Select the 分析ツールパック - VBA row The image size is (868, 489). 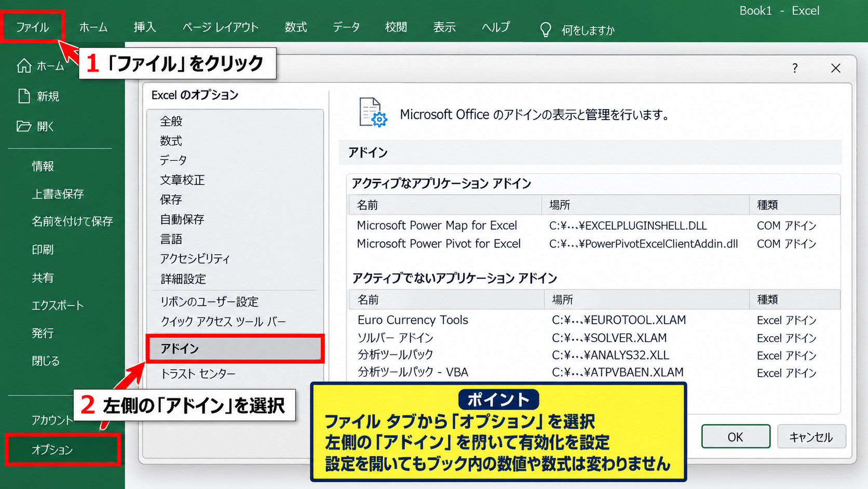(594, 373)
